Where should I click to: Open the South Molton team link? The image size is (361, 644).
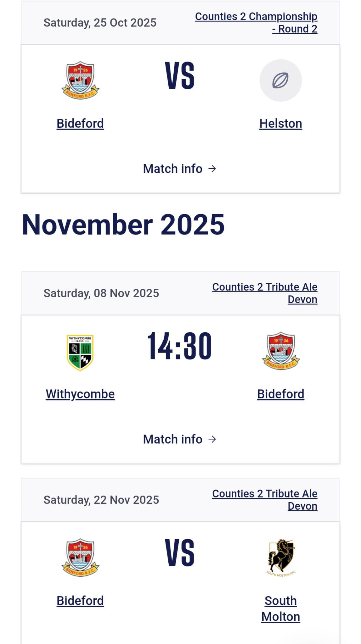[280, 609]
